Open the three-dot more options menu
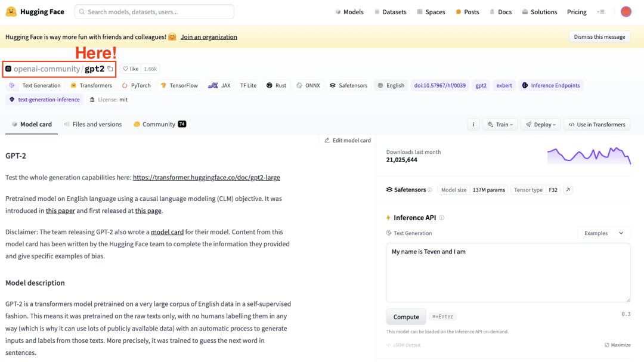The height and width of the screenshot is (362, 644). click(473, 125)
